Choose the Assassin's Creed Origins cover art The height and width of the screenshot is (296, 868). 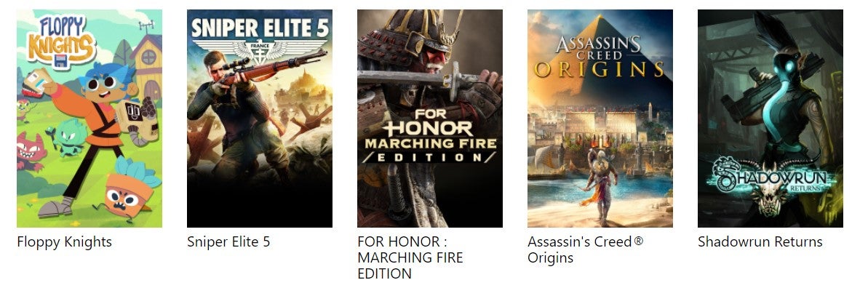point(600,119)
